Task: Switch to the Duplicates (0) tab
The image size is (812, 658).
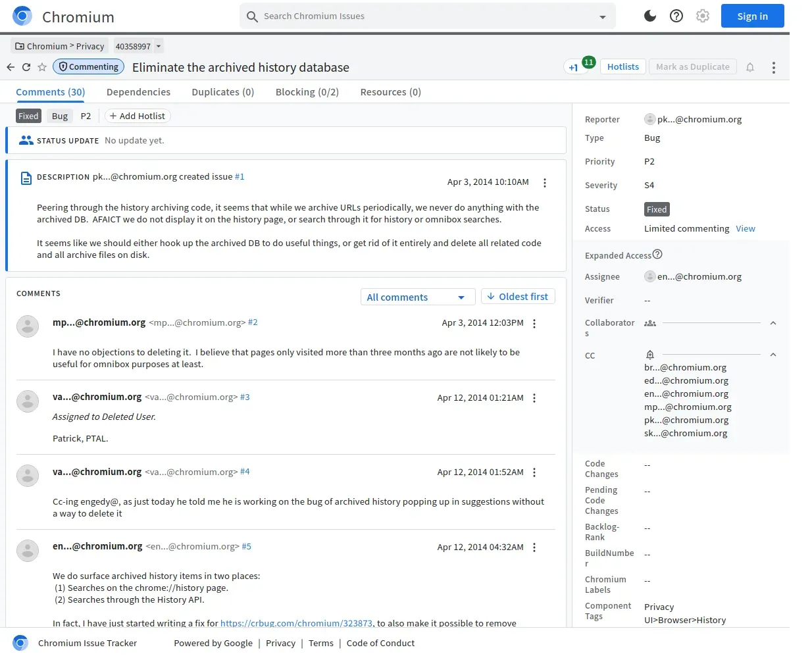Action: tap(222, 92)
